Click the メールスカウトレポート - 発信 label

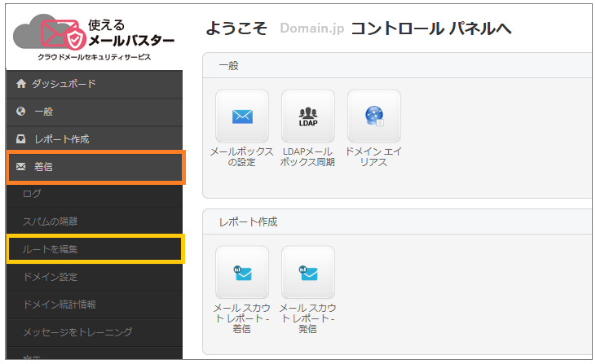click(307, 318)
